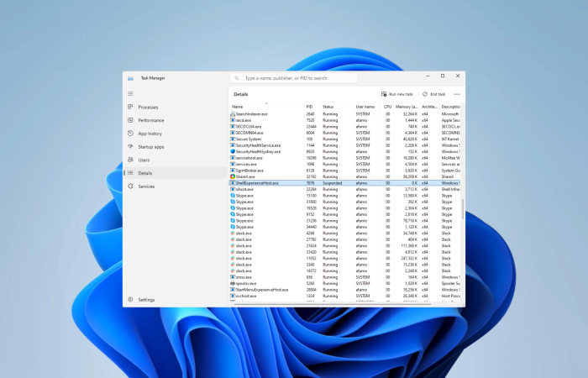Click the 247,332 K memory value of slack.exe
This screenshot has width=588, height=378.
tap(410, 259)
